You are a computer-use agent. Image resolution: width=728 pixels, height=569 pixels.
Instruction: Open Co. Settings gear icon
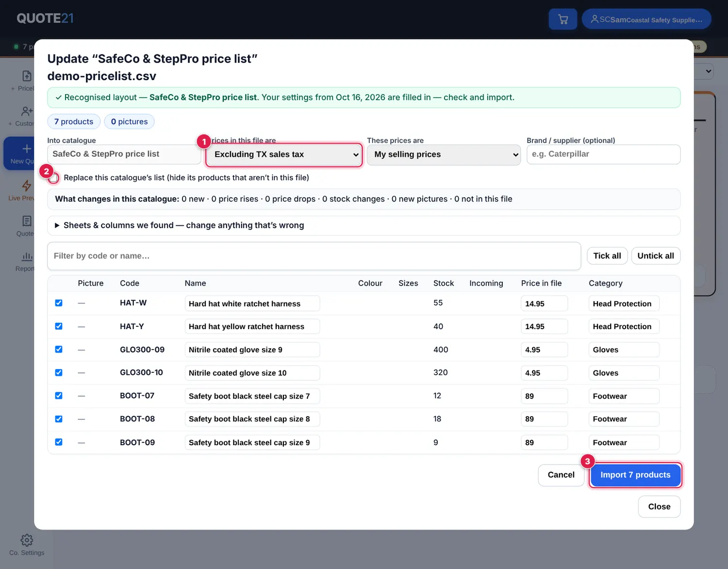[27, 540]
